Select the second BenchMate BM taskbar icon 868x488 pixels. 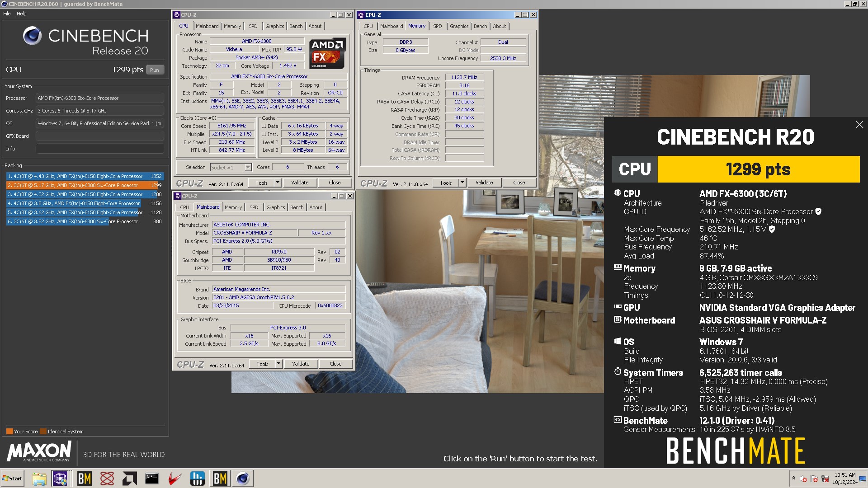pyautogui.click(x=220, y=479)
